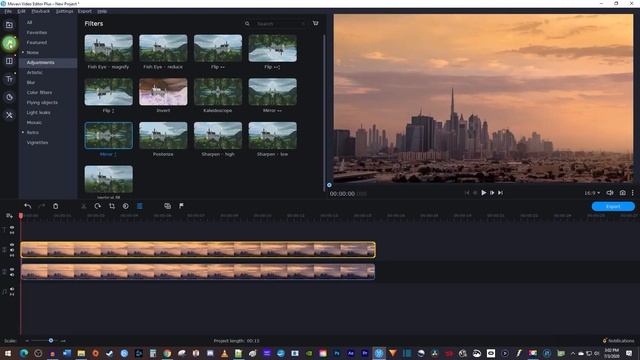Viewport: 640px width, 360px height.
Task: Select the Favorites filter category
Action: pyautogui.click(x=37, y=33)
